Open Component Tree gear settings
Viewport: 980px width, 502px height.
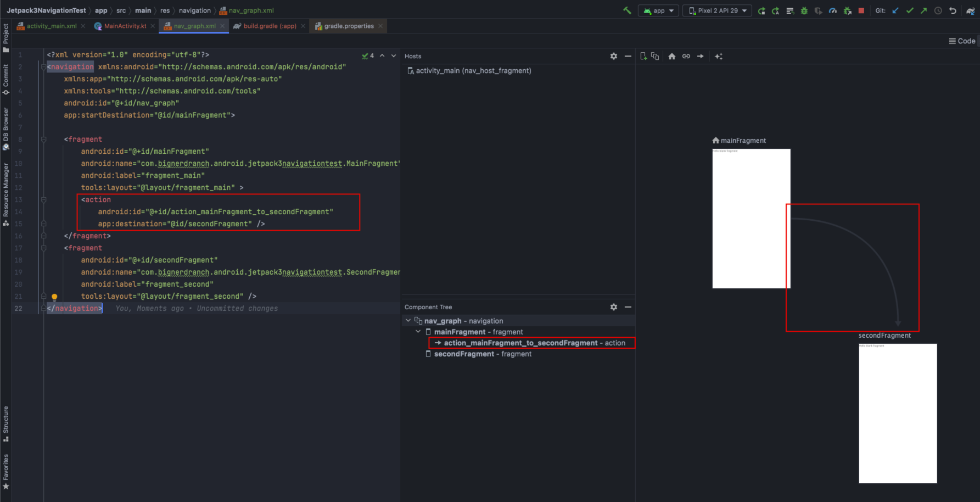coord(614,307)
